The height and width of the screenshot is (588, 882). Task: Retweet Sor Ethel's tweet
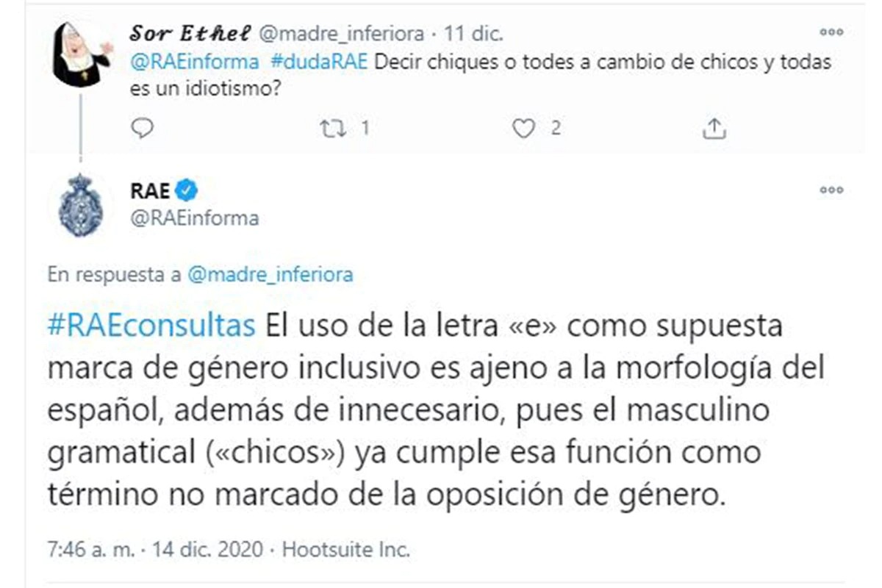coord(334,129)
